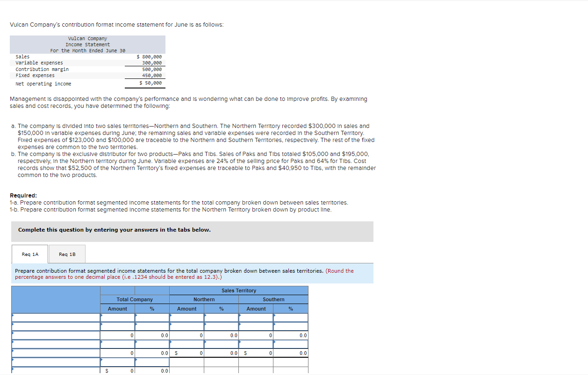The width and height of the screenshot is (588, 375).
Task: Click the Northern column header
Action: pos(204,299)
